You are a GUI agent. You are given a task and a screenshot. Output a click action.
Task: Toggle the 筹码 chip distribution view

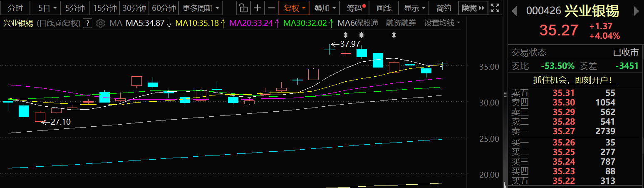coord(354,8)
